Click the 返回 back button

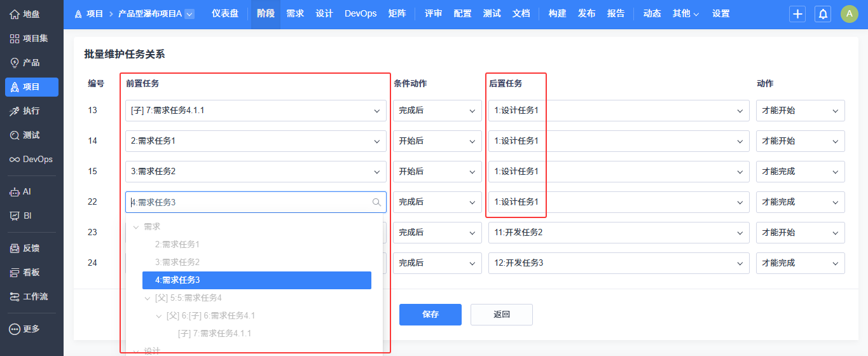502,315
